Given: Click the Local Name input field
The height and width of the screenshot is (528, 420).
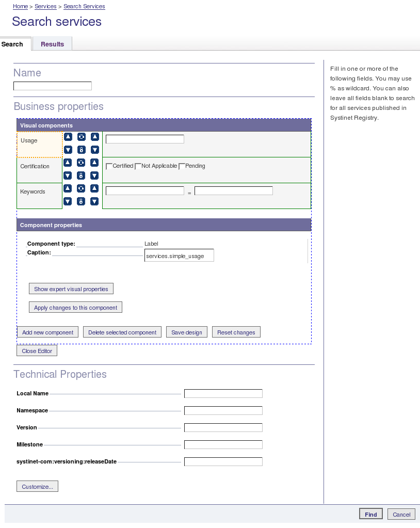Looking at the screenshot, I should [223, 393].
